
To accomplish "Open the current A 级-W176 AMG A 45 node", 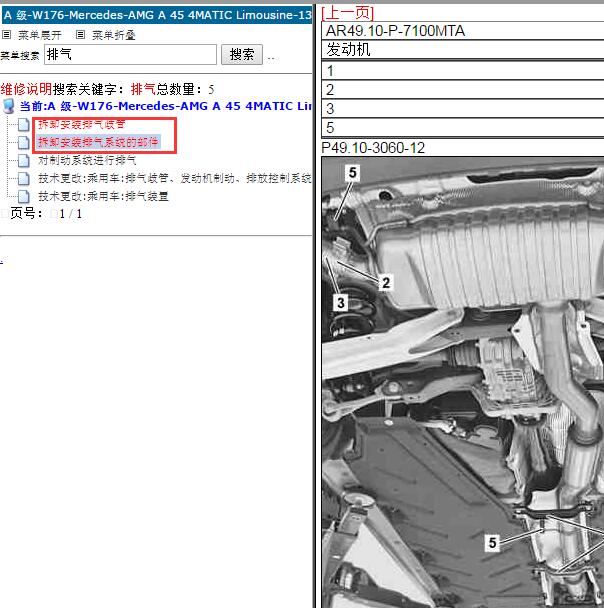I will [166, 106].
